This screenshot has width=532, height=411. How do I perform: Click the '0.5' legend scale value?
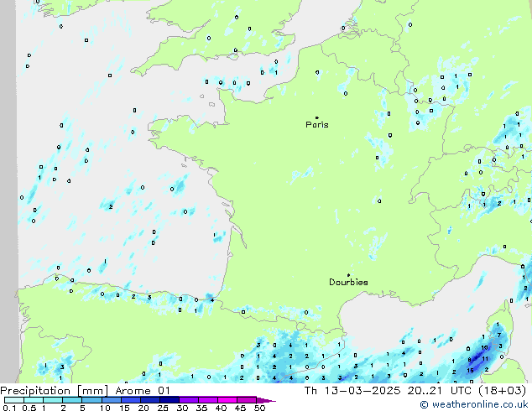(29, 408)
